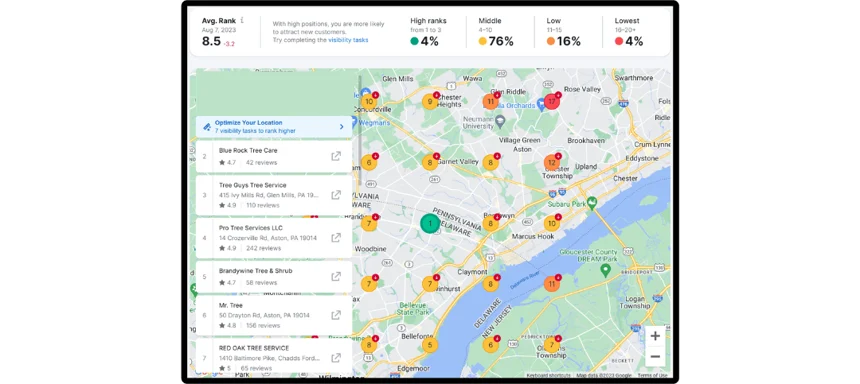Image resolution: width=860 pixels, height=384 pixels.
Task: Click the 8.5 average rank value
Action: point(211,41)
